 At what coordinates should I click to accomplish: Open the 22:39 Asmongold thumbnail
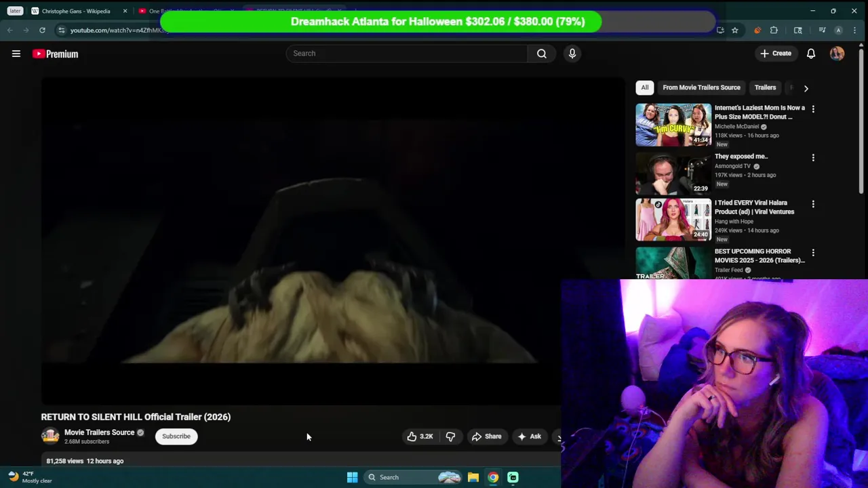pyautogui.click(x=673, y=174)
